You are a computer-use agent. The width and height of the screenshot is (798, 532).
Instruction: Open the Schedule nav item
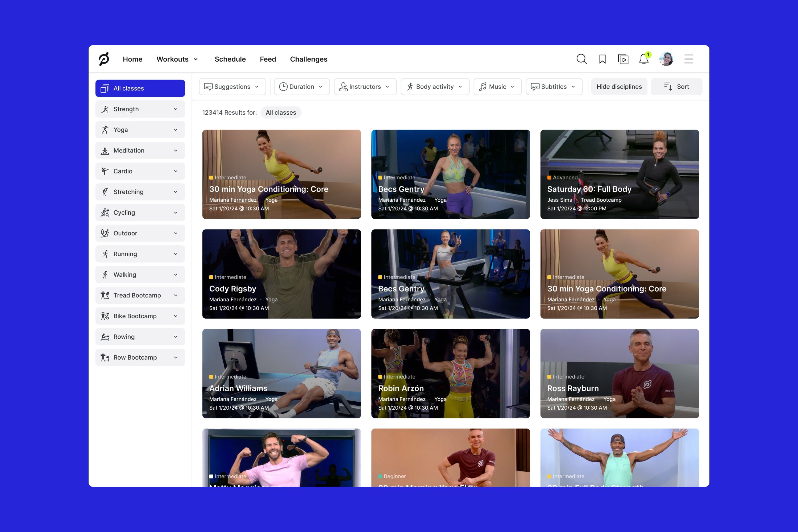tap(230, 59)
